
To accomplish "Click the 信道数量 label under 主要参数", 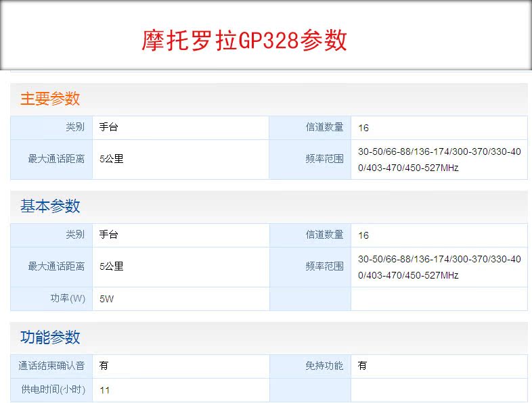I will click(324, 127).
